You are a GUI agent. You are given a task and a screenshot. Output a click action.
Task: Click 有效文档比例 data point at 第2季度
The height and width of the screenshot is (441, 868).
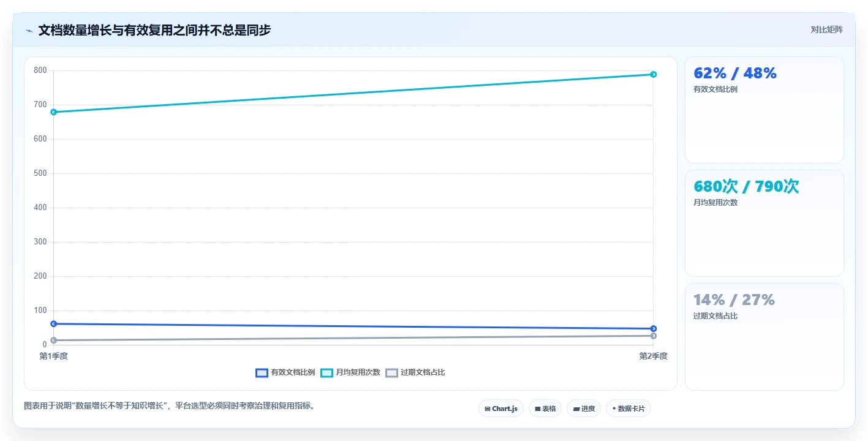(x=654, y=328)
